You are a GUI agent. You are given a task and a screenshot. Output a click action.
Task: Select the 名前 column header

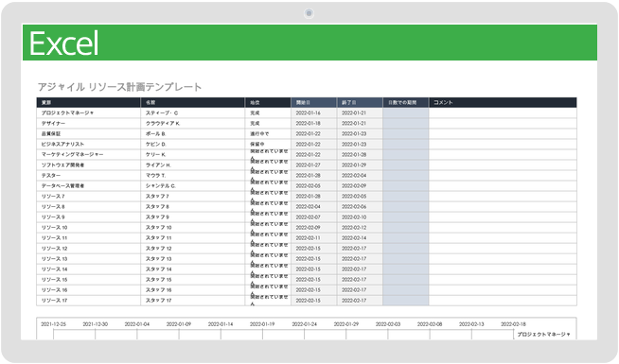coord(193,102)
